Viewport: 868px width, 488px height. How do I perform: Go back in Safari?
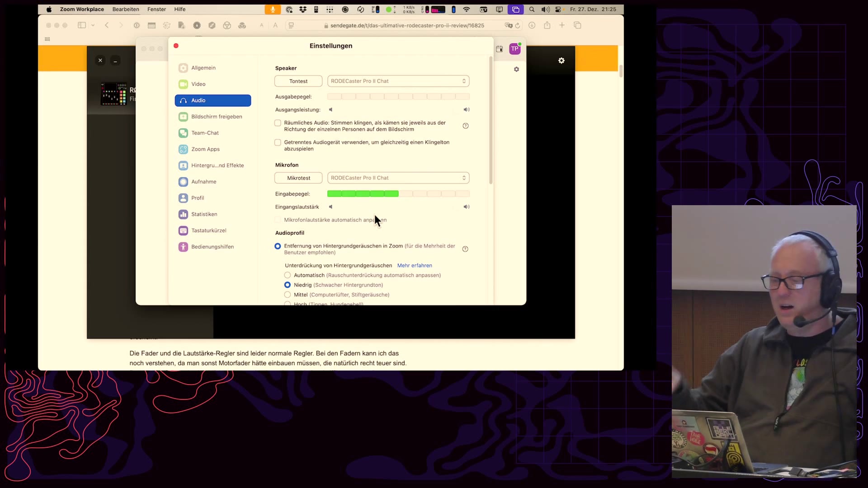click(107, 25)
